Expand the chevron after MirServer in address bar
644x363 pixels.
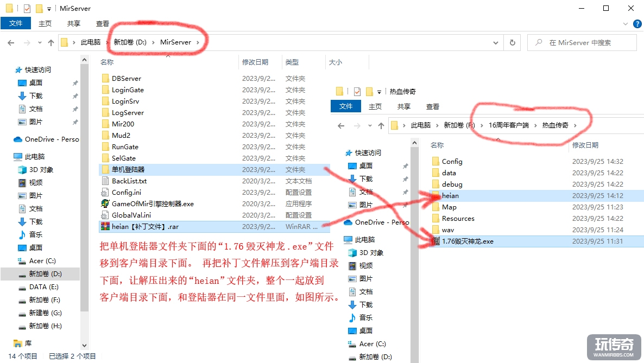pos(198,42)
